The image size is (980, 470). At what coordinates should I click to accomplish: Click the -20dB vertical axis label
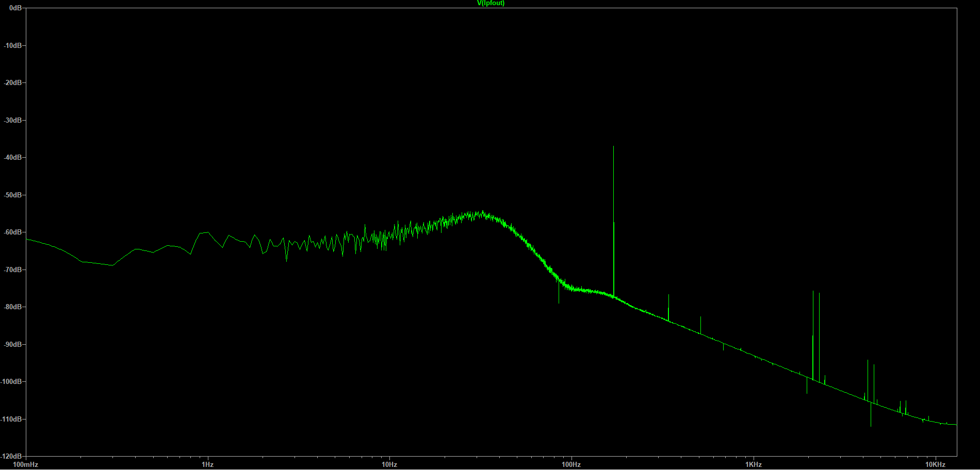pyautogui.click(x=13, y=82)
